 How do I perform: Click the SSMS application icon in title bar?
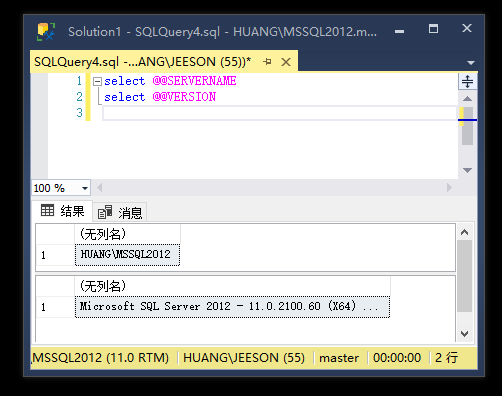point(46,32)
